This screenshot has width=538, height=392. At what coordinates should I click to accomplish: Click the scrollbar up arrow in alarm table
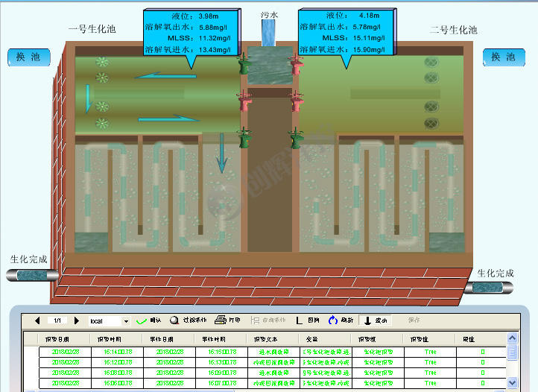click(x=512, y=350)
